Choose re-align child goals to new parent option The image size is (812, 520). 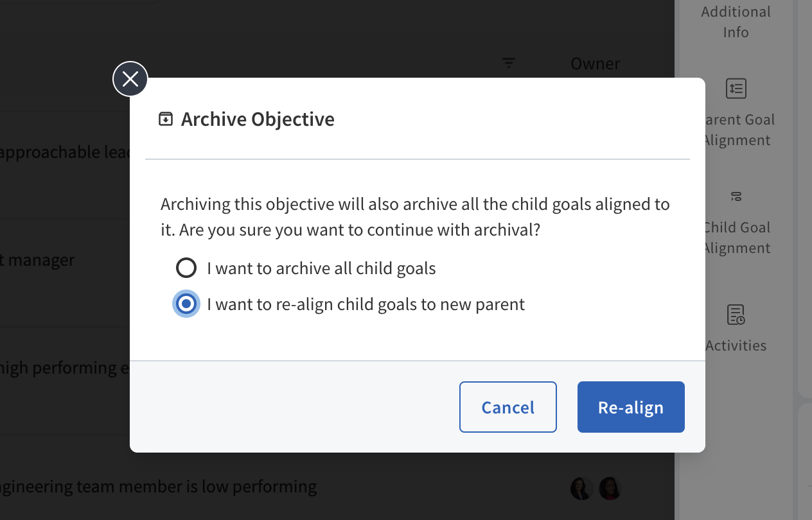186,304
